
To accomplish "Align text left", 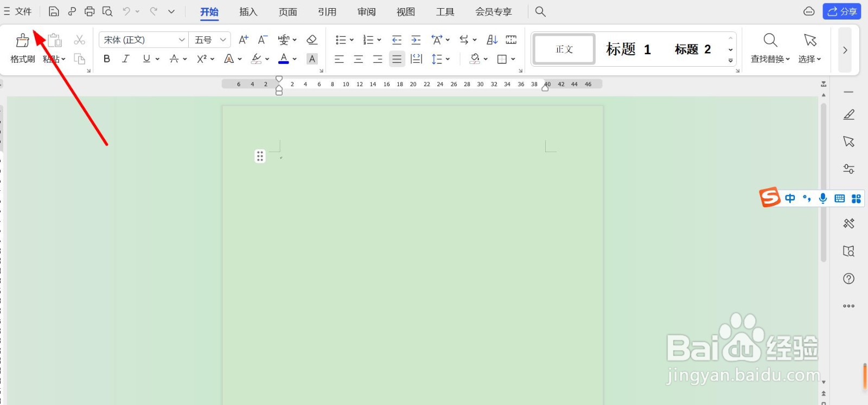I will click(339, 59).
